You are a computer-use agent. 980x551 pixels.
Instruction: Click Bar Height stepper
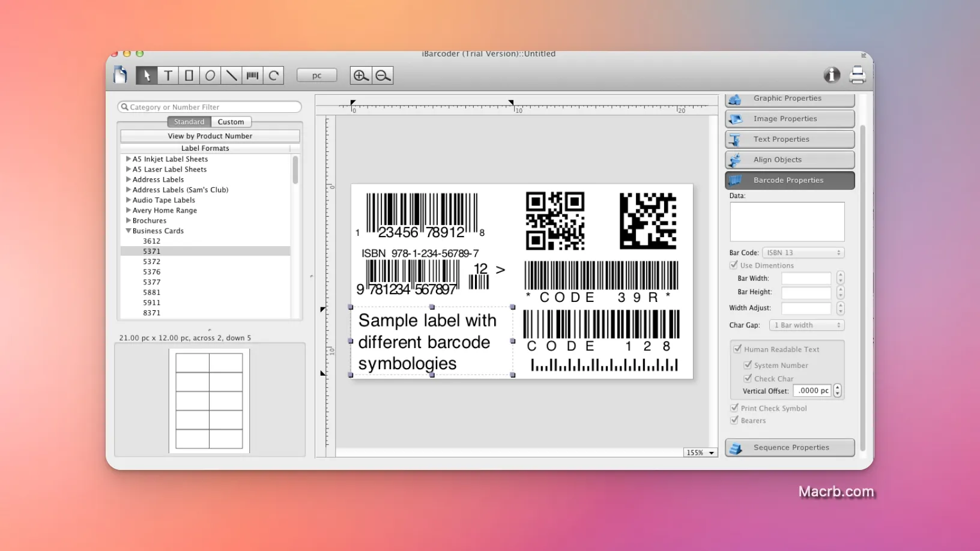[x=840, y=292]
